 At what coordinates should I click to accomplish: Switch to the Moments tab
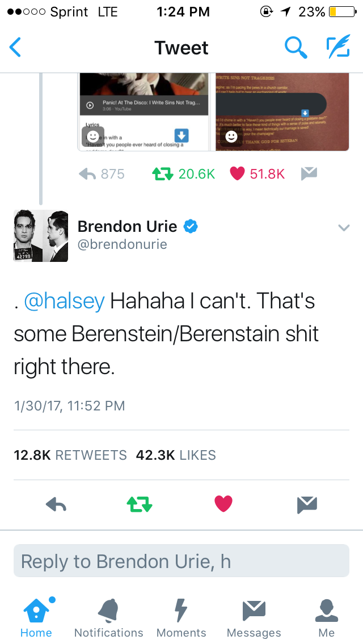[181, 618]
